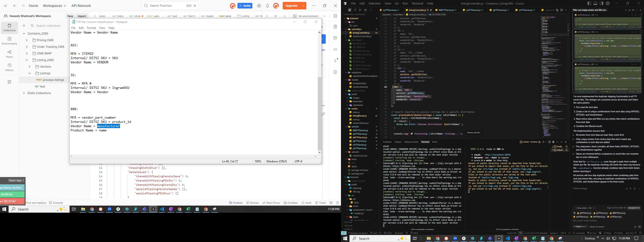Click Notepad vertical scrollbar thumb
The width and height of the screenshot is (644, 242).
319,113
